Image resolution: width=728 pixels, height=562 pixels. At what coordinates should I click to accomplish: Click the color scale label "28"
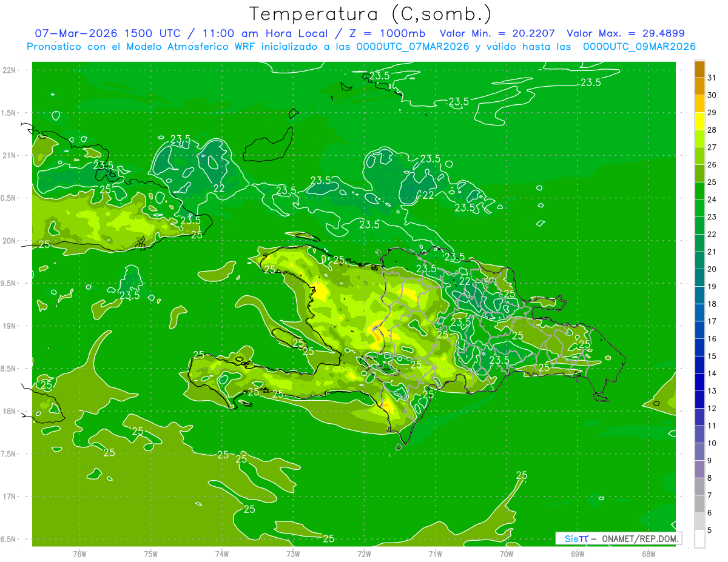click(x=712, y=130)
